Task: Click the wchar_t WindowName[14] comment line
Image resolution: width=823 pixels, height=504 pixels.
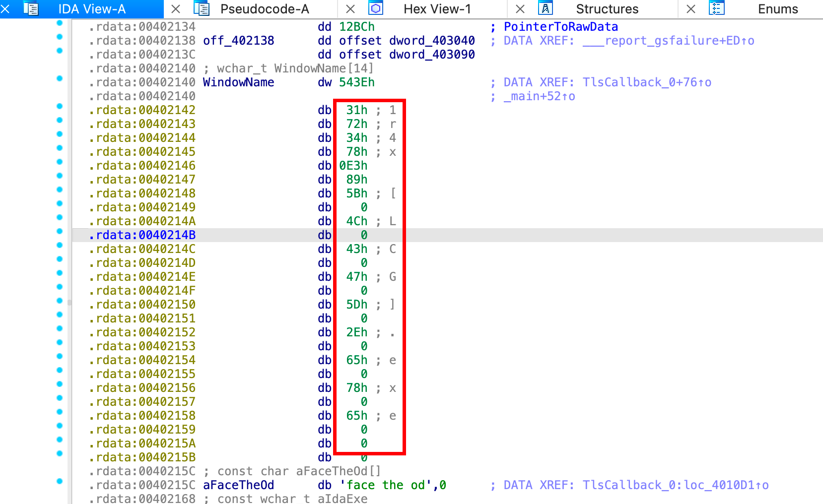Action: pyautogui.click(x=288, y=68)
